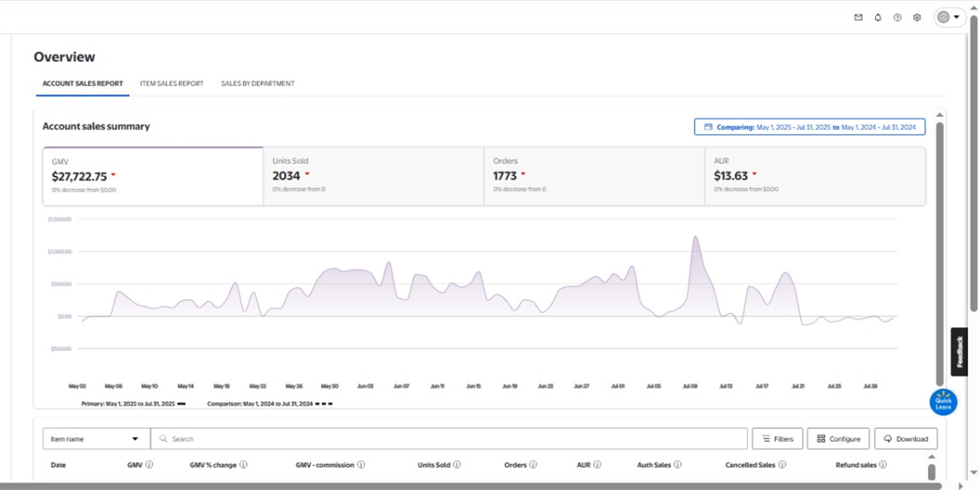
Task: Select the AUR metric card
Action: coord(815,176)
